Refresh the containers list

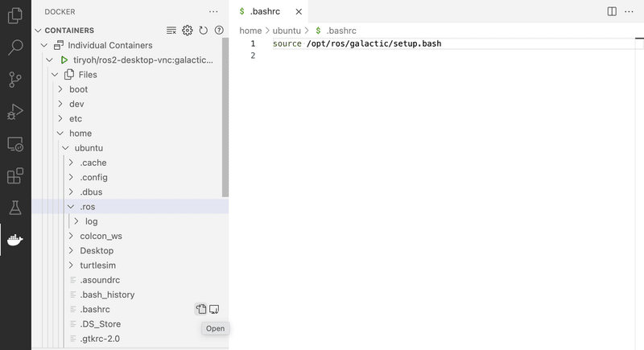click(204, 31)
